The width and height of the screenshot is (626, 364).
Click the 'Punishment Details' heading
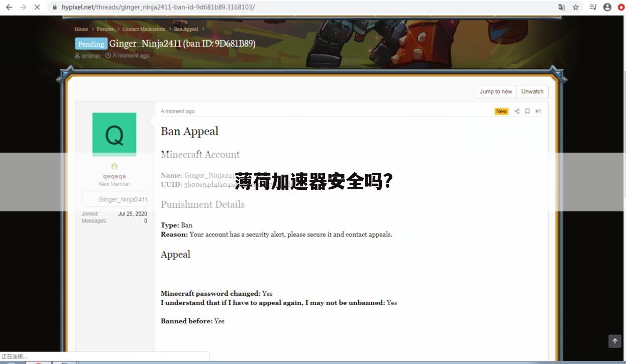pos(202,204)
